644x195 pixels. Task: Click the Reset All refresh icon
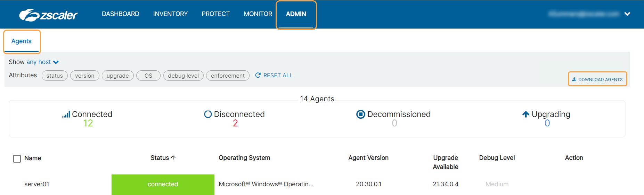pos(258,75)
